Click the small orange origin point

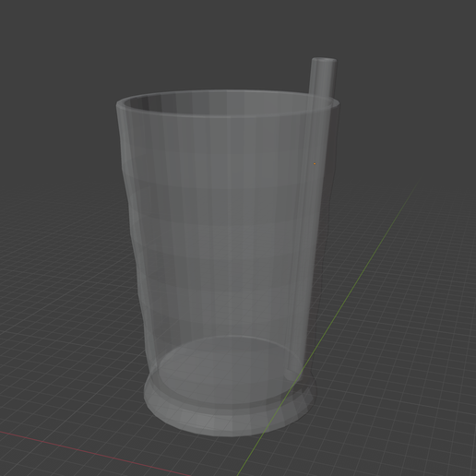coord(315,164)
